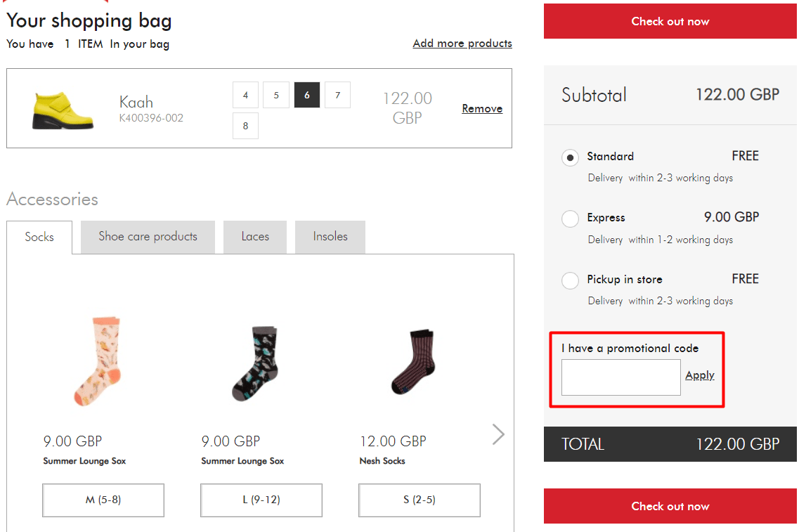806x532 pixels.
Task: Click Add more products
Action: click(462, 43)
